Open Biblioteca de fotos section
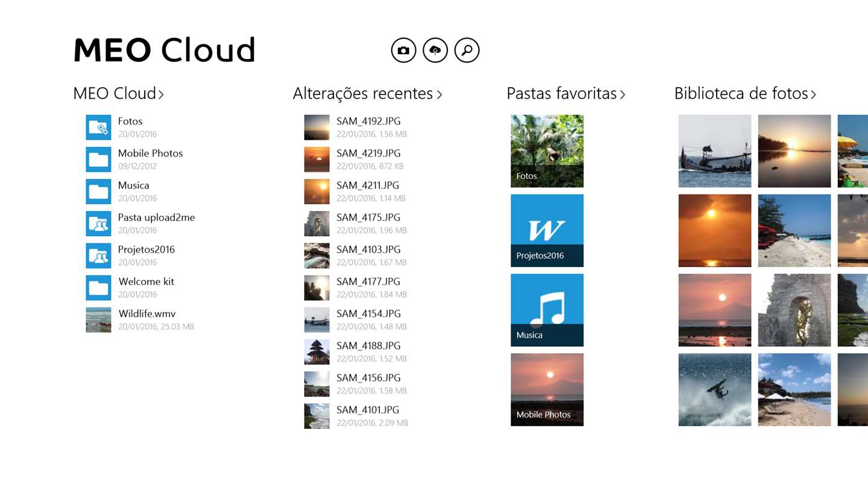This screenshot has width=868, height=488. coord(744,94)
